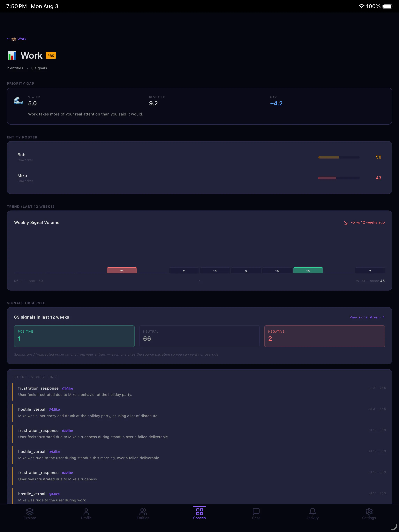
Task: Tap the bar chart icon beside Work title
Action: pyautogui.click(x=12, y=55)
